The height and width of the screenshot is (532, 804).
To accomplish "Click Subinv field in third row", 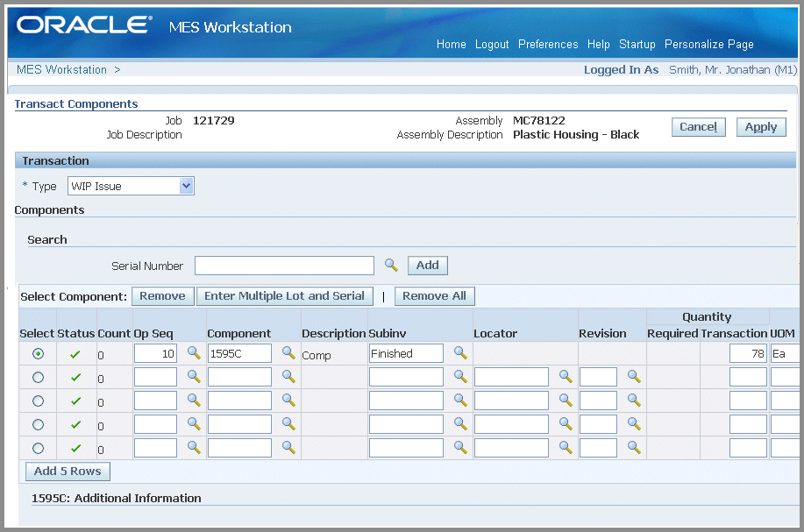I will pyautogui.click(x=406, y=401).
